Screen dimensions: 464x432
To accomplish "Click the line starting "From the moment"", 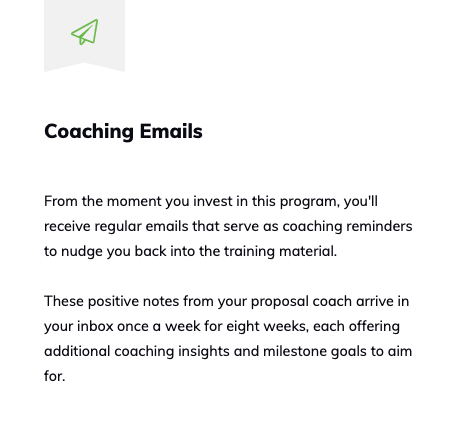I will (211, 202).
